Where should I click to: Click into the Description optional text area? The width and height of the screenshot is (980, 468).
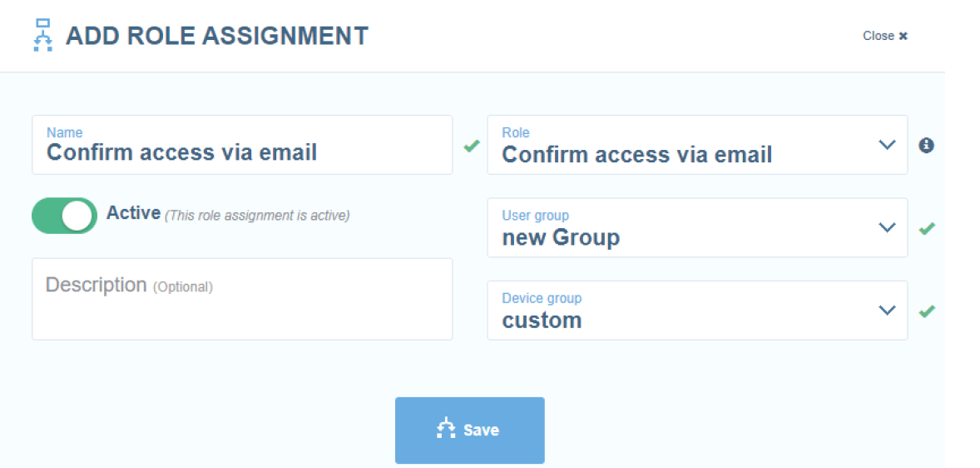[x=242, y=299]
